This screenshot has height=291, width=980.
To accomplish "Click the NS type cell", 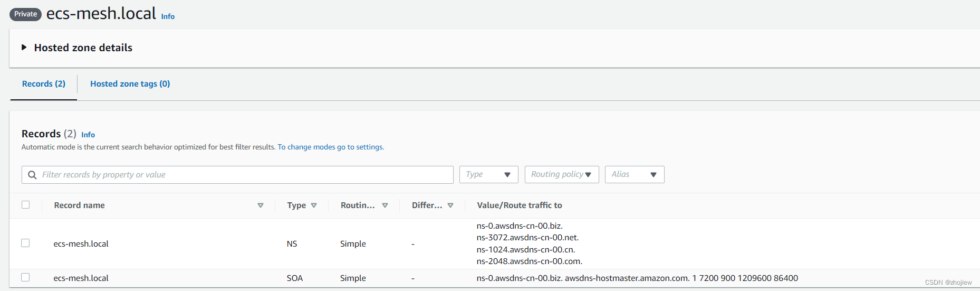I will tap(292, 243).
